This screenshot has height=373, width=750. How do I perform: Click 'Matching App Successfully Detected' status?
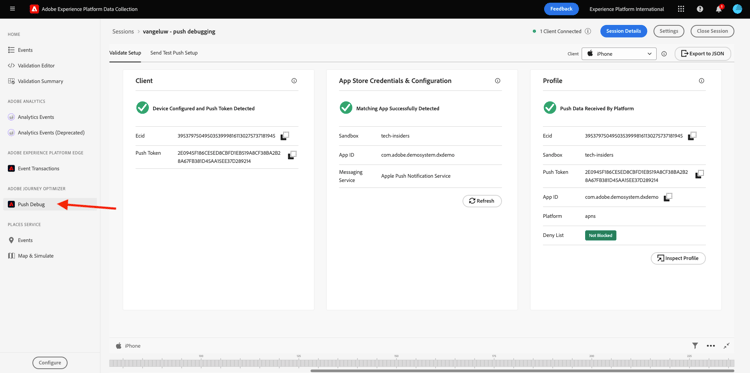tap(397, 109)
